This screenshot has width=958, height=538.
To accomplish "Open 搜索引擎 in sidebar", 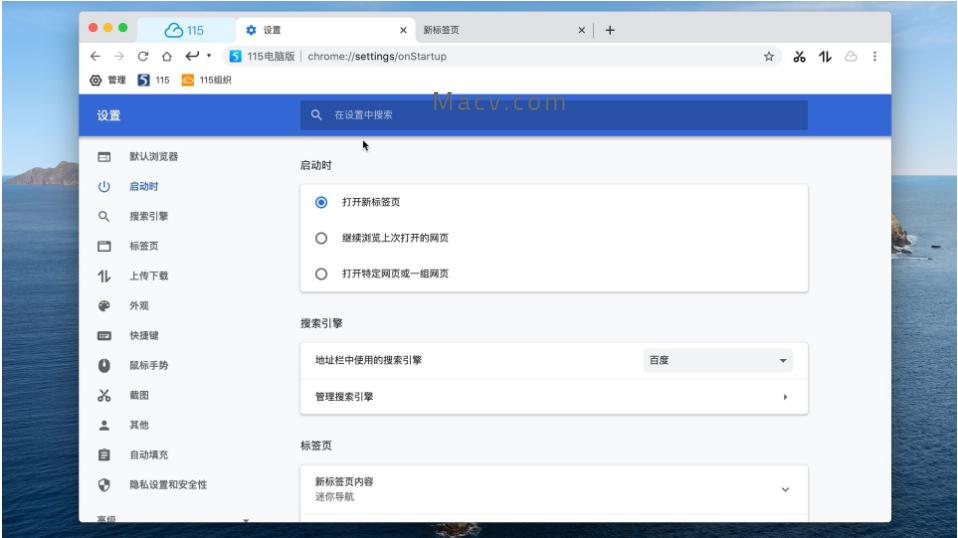I will 148,216.
